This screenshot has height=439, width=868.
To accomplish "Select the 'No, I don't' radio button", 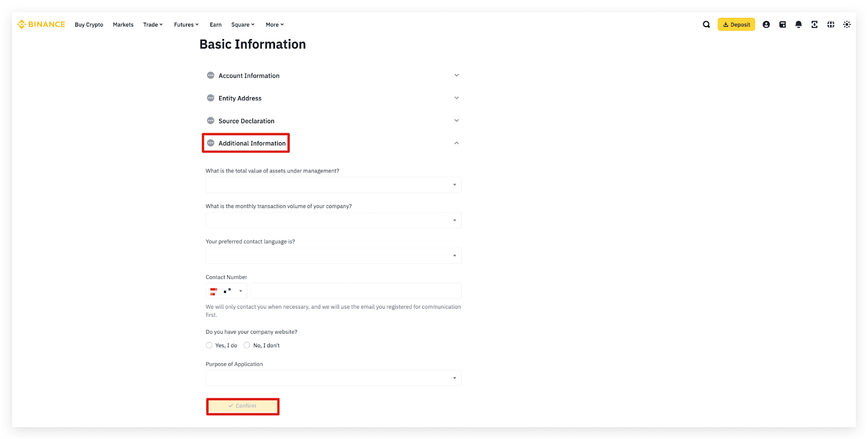I will 247,345.
